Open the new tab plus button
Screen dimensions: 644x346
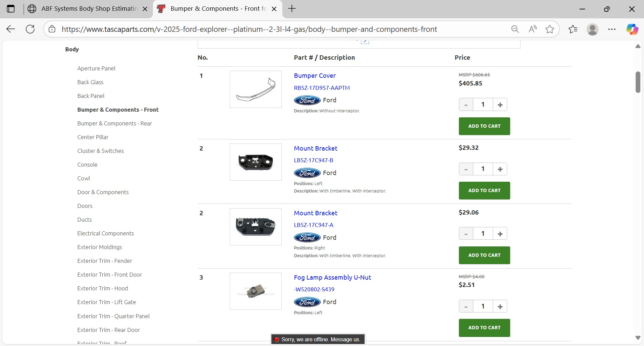click(292, 9)
